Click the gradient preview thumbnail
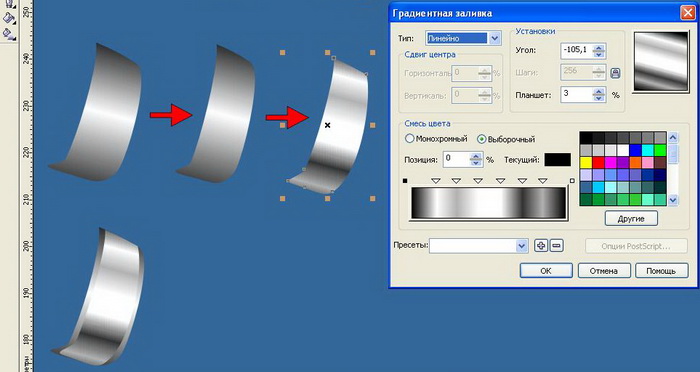Image resolution: width=700 pixels, height=372 pixels. click(x=661, y=61)
